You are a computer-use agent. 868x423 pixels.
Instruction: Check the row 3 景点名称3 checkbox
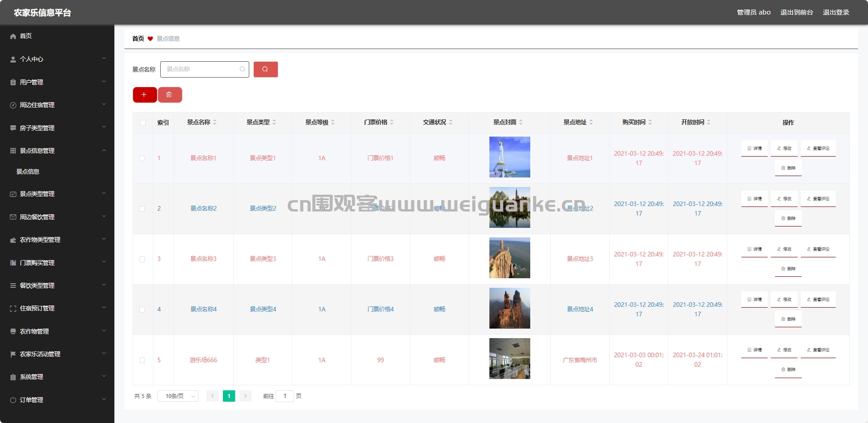[x=142, y=259]
